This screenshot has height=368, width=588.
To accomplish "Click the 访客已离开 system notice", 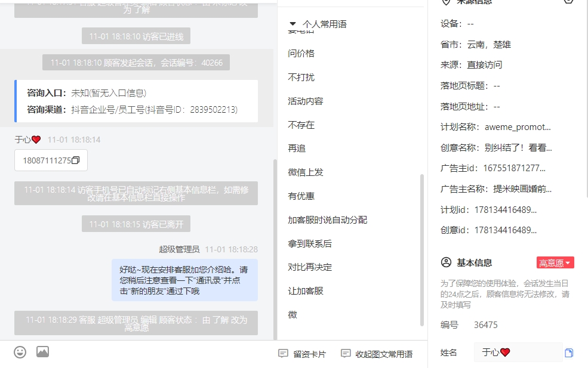I will (136, 224).
